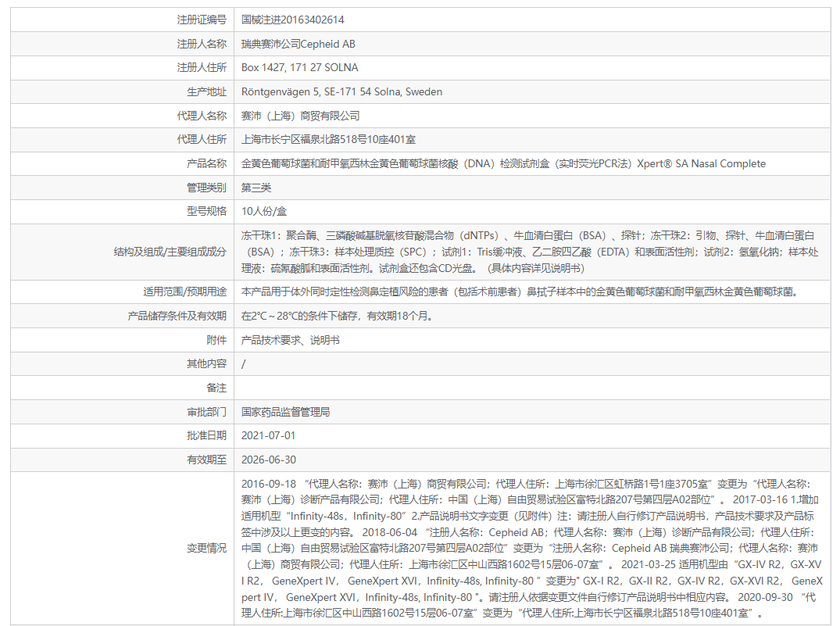
Task: Click the 注册证编号 row label
Action: 202,20
